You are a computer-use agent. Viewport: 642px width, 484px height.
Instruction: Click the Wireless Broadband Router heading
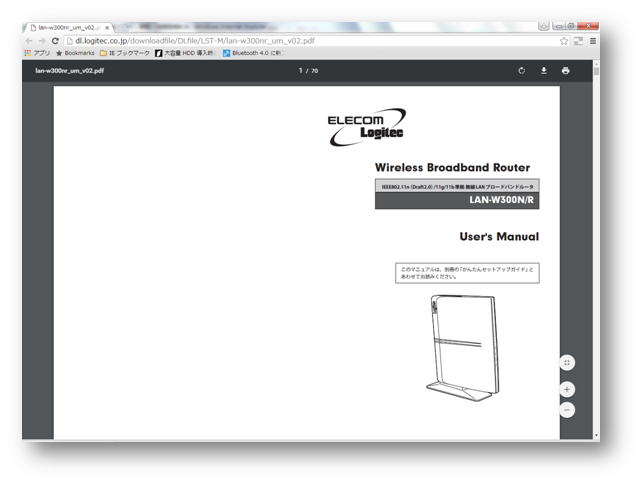pos(452,167)
